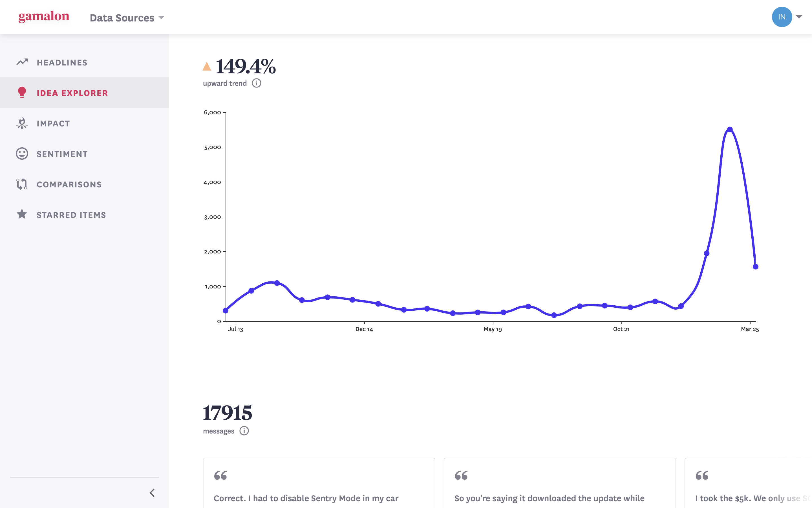Click the Jul 13 axis label
The image size is (812, 508).
coord(235,329)
